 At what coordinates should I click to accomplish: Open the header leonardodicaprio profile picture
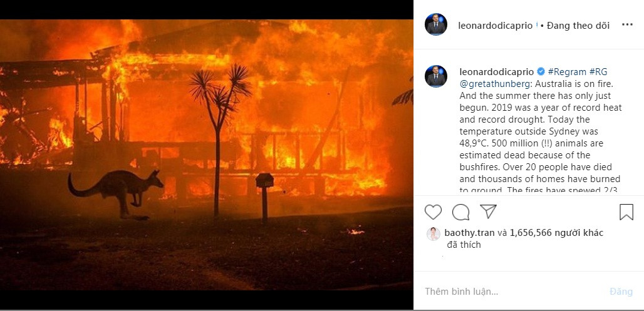point(436,24)
